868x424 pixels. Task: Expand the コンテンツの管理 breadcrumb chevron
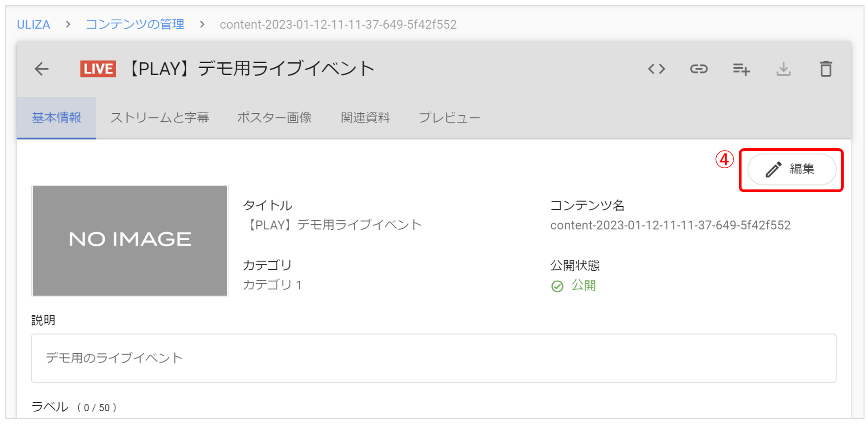[201, 24]
